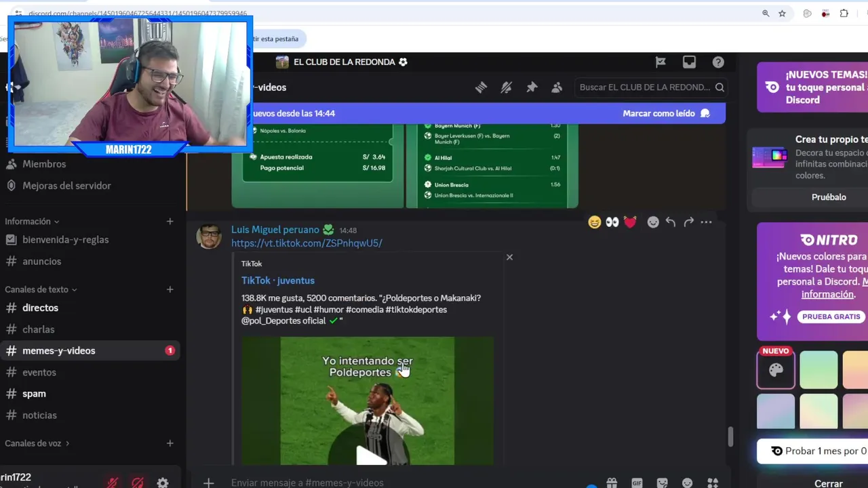The width and height of the screenshot is (868, 488).
Task: Switch to the spam channel
Action: pos(34,394)
